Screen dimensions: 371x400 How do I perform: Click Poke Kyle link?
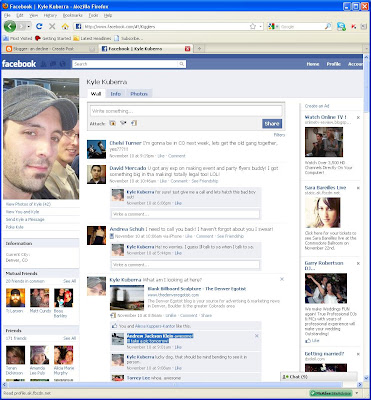point(15,227)
